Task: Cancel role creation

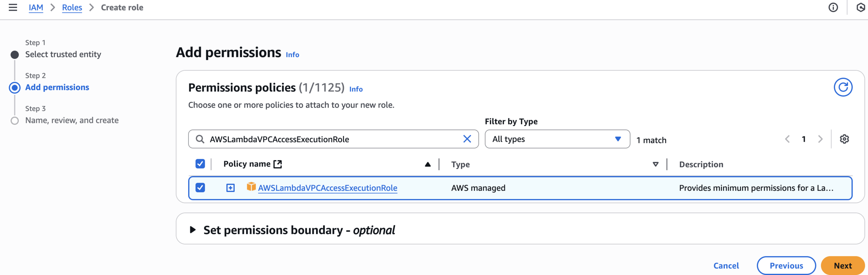Action: (x=726, y=266)
